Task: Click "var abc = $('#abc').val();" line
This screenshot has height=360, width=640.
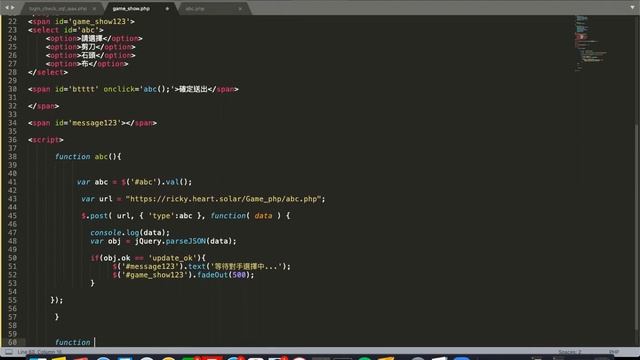Action: [134, 182]
